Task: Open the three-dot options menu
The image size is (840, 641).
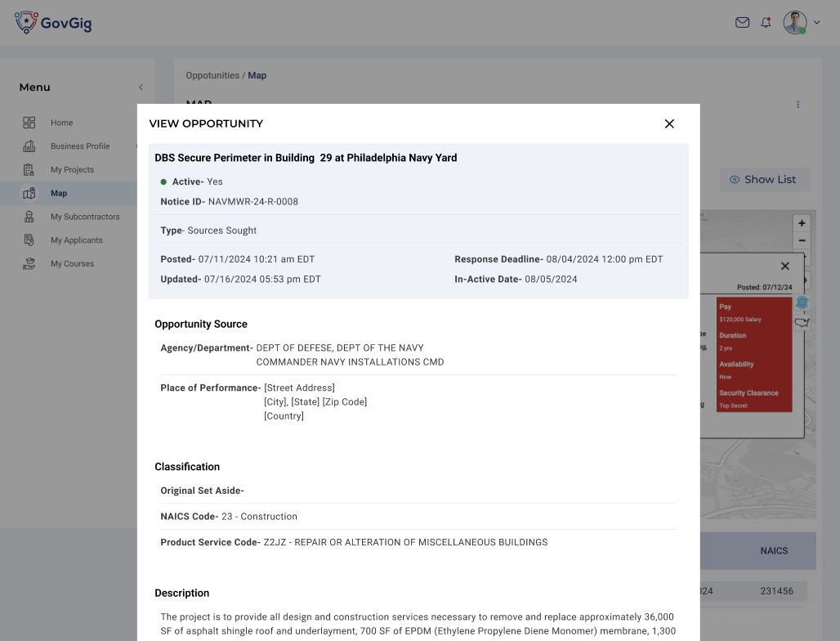Action: tap(798, 105)
